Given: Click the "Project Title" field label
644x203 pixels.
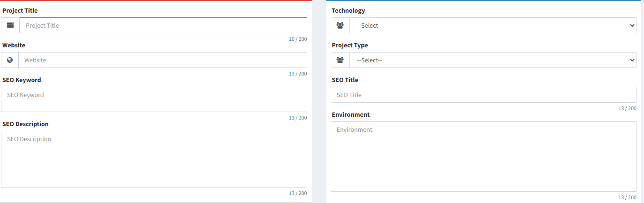Looking at the screenshot, I should pos(20,10).
